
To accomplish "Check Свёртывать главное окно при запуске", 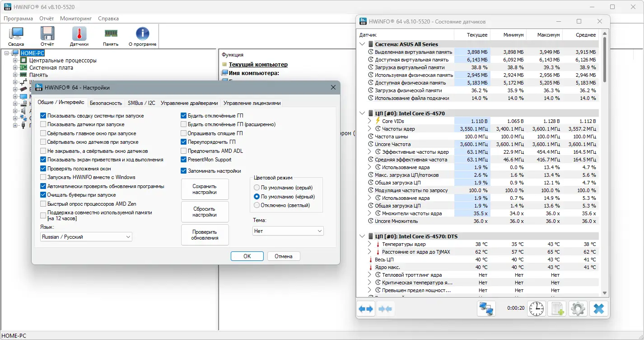I will (43, 133).
